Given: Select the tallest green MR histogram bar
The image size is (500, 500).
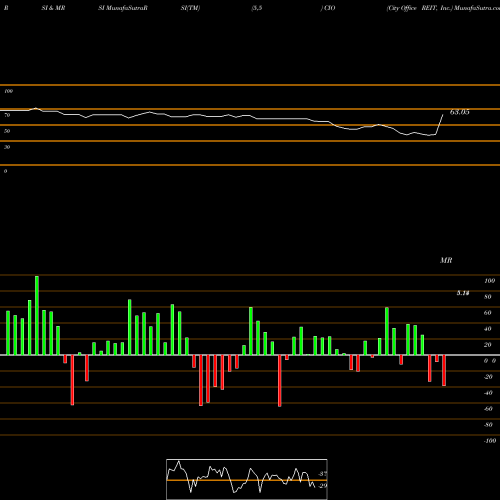Looking at the screenshot, I should (37, 315).
